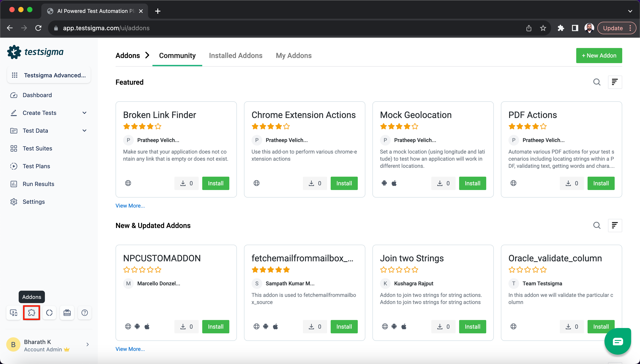Screen dimensions: 640x364
Task: Open the Oracle_validate_column addon title
Action: click(x=555, y=258)
